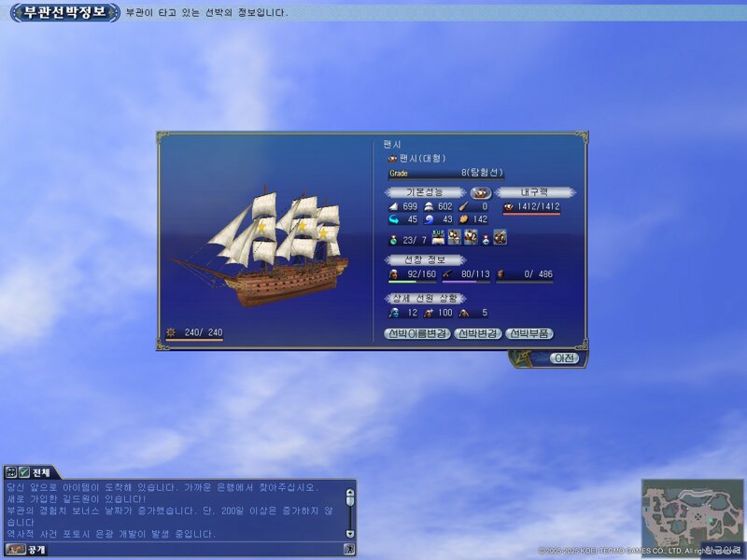Click the 선박부품 button
Image resolution: width=747 pixels, height=560 pixels.
529,334
